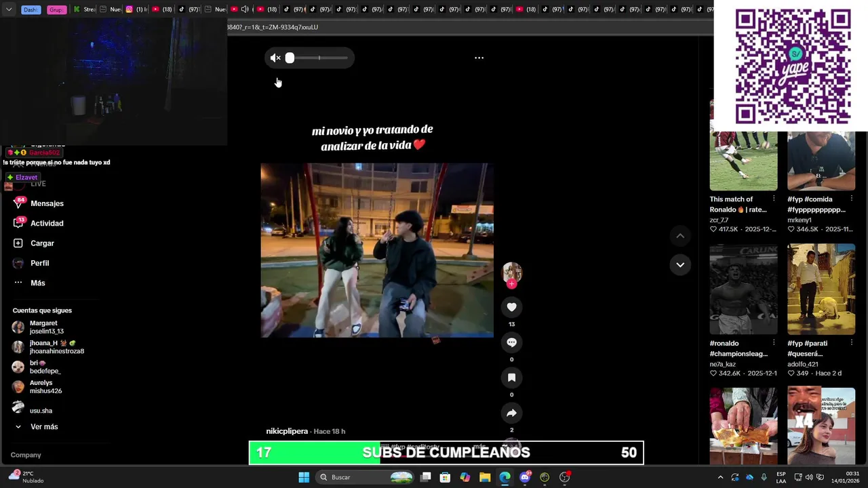This screenshot has height=488, width=868.
Task: Adjust the volume slider in the video player
Action: pyautogui.click(x=318, y=58)
